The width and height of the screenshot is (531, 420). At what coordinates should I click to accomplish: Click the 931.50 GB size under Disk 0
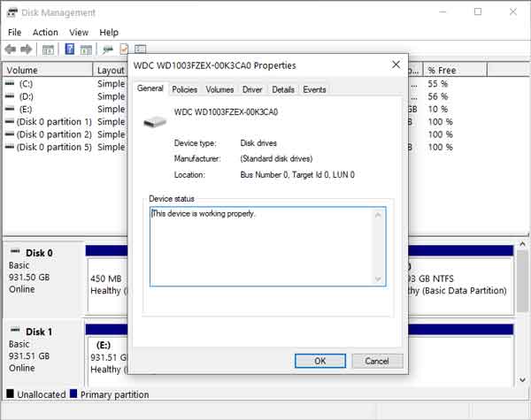tap(29, 277)
